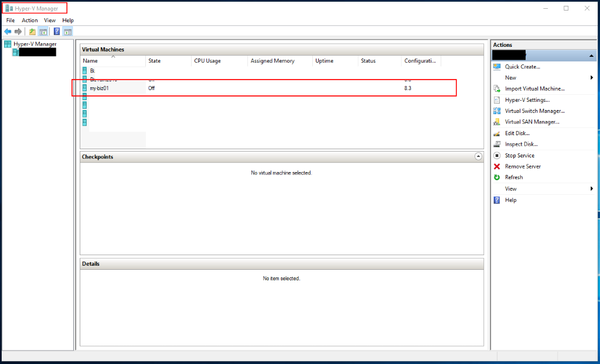Image resolution: width=600 pixels, height=364 pixels.
Task: Expand the New submenu in Actions
Action: tap(592, 78)
